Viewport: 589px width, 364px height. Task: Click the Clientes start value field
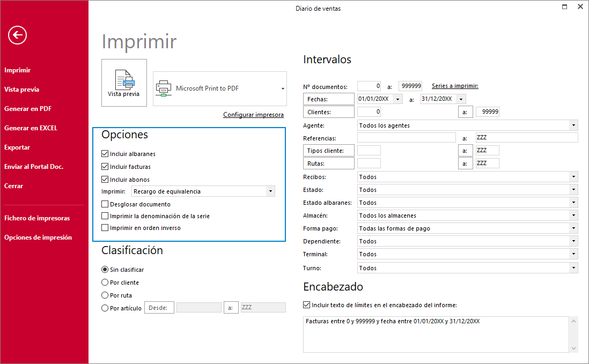[369, 112]
